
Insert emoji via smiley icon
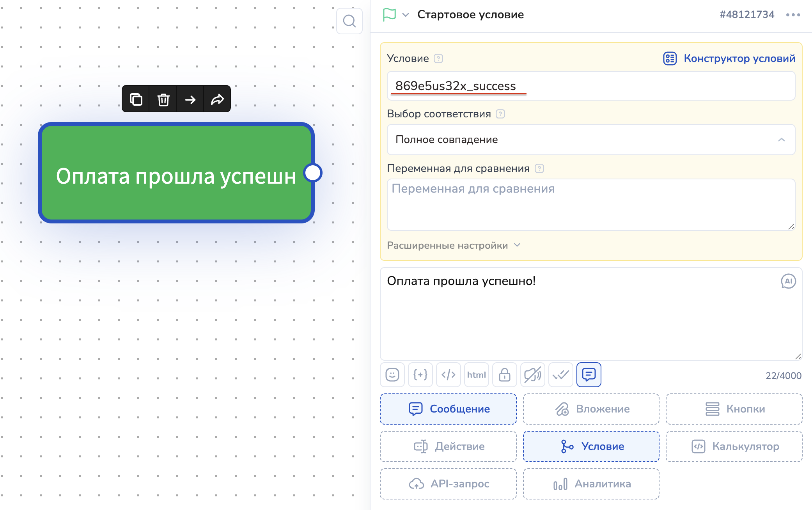click(x=392, y=375)
